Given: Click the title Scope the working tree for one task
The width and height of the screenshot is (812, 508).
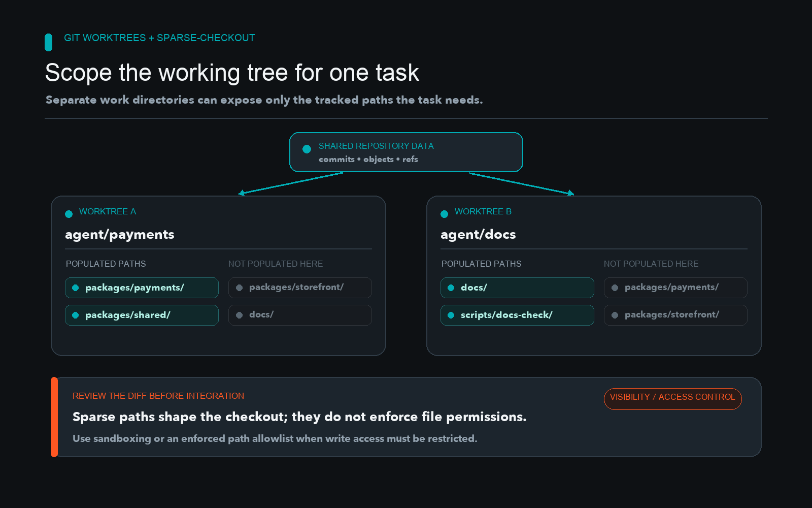Looking at the screenshot, I should tap(232, 73).
